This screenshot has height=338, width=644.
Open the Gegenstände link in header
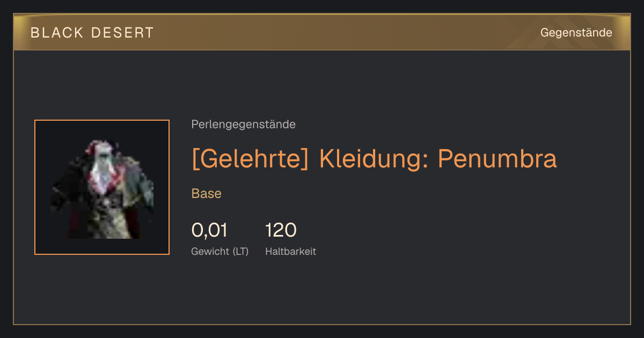pyautogui.click(x=576, y=33)
